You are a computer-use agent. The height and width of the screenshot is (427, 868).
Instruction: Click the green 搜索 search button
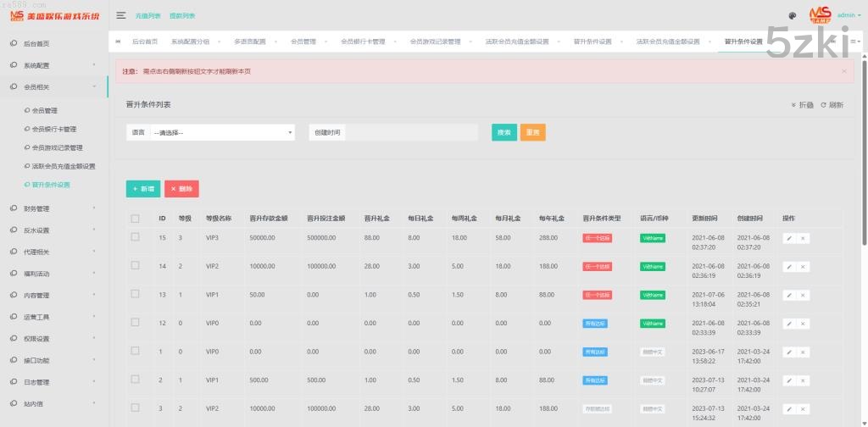[504, 132]
